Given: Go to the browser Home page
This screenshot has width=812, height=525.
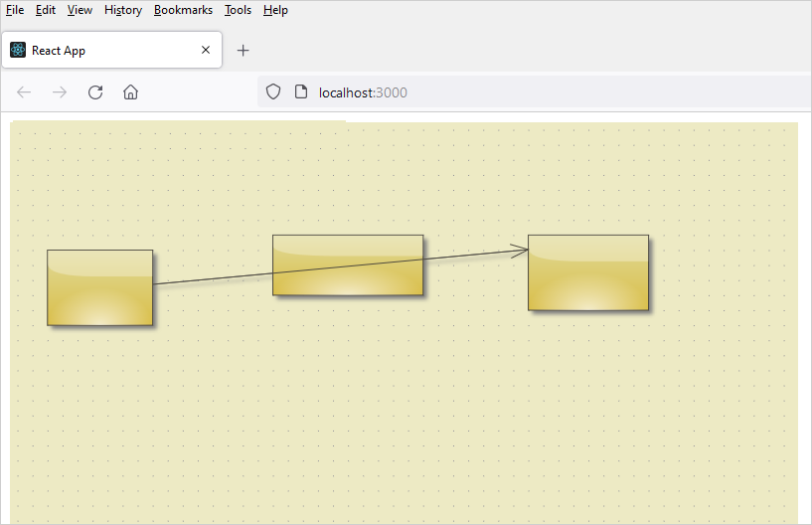Looking at the screenshot, I should point(130,92).
